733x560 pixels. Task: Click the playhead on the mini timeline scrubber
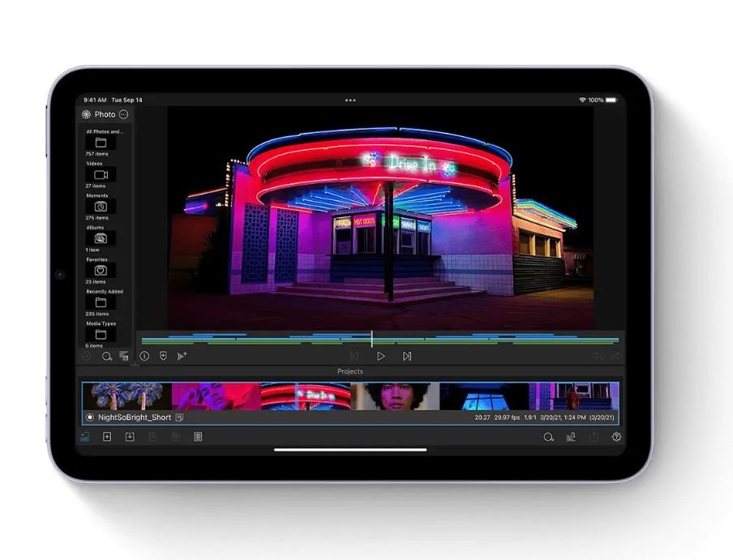[372, 338]
